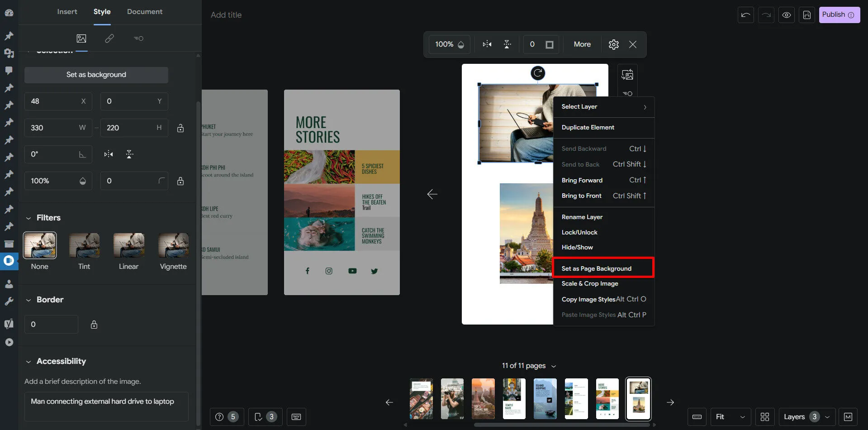
Task: Toggle the corner radius lock
Action: coord(180,181)
